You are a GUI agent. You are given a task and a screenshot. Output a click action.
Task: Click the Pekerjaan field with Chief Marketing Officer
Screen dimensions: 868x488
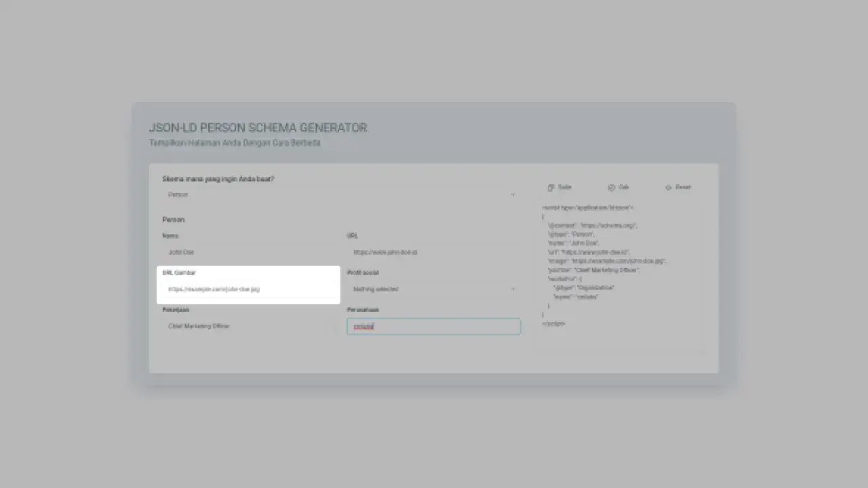click(250, 326)
